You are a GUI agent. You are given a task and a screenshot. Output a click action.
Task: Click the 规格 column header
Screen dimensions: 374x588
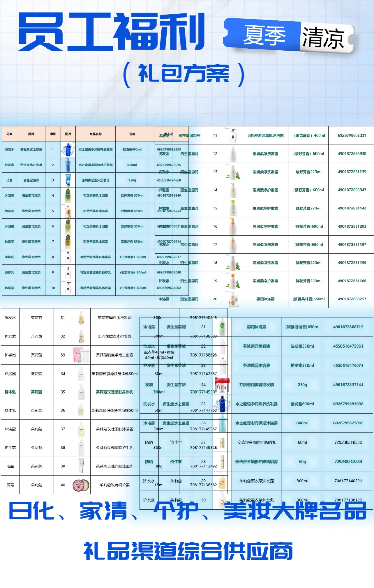pyautogui.click(x=132, y=134)
